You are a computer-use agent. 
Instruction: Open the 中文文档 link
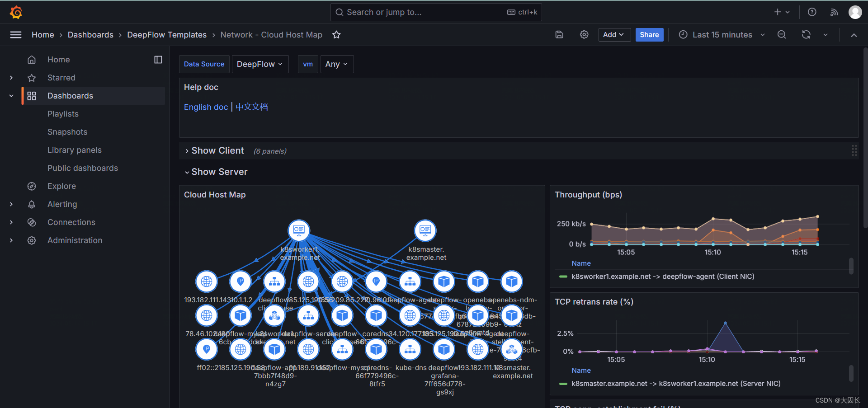(252, 107)
